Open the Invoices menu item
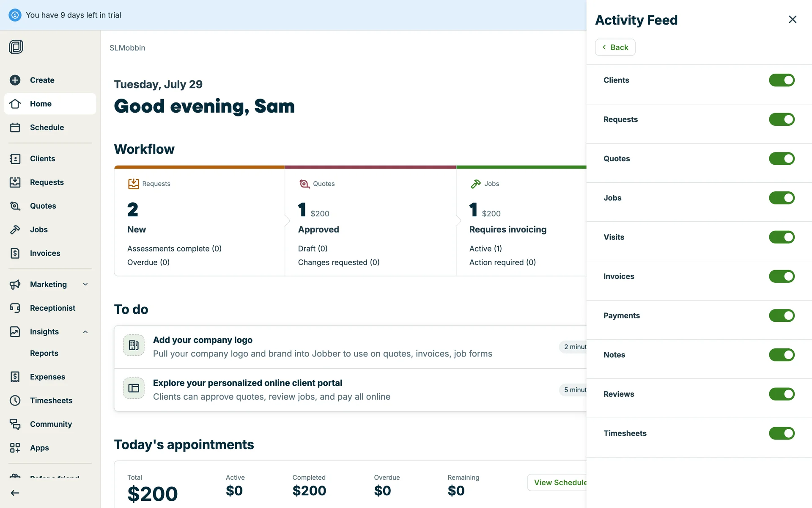812x508 pixels. (x=45, y=253)
